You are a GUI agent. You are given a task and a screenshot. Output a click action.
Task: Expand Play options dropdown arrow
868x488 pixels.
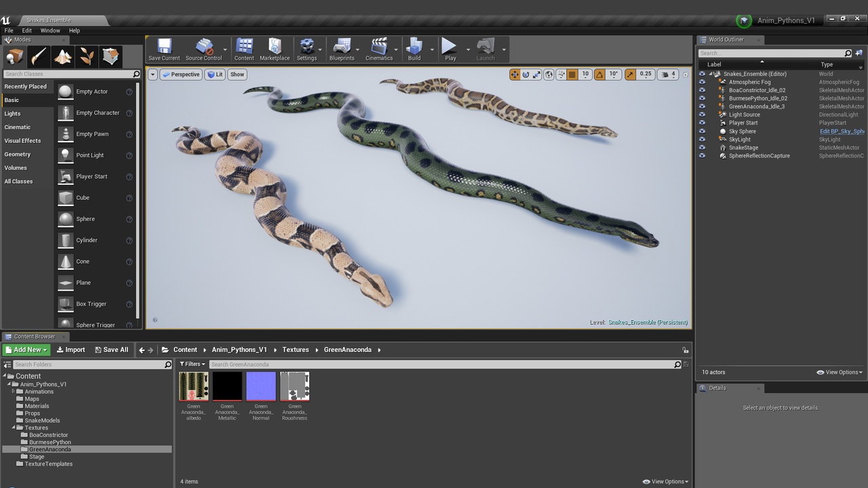click(468, 49)
